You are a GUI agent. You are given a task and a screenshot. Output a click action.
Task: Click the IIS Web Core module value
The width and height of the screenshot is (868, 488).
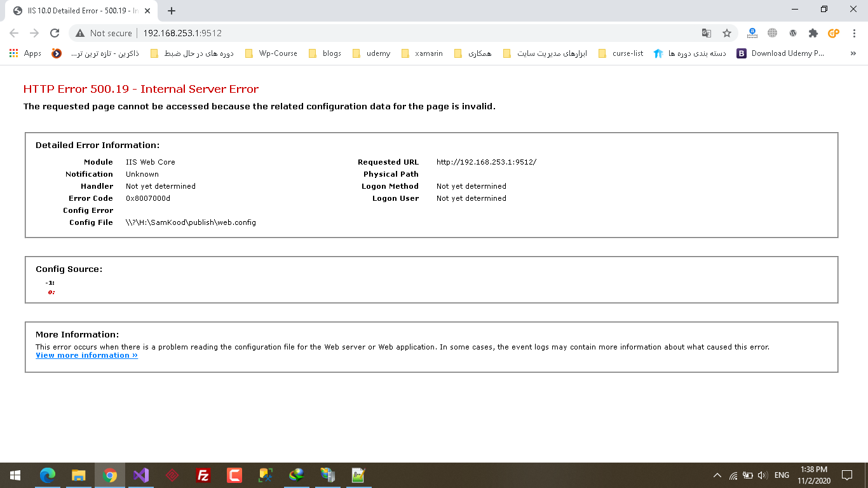click(x=151, y=162)
